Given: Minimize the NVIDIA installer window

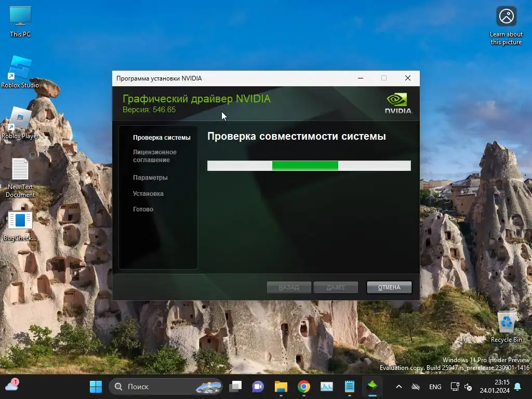Looking at the screenshot, I should tap(361, 78).
